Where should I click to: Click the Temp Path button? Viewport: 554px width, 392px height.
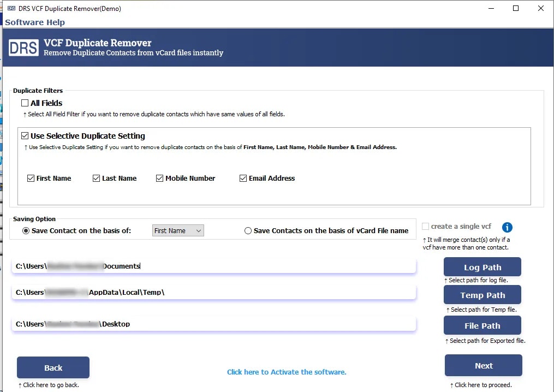[x=482, y=295]
